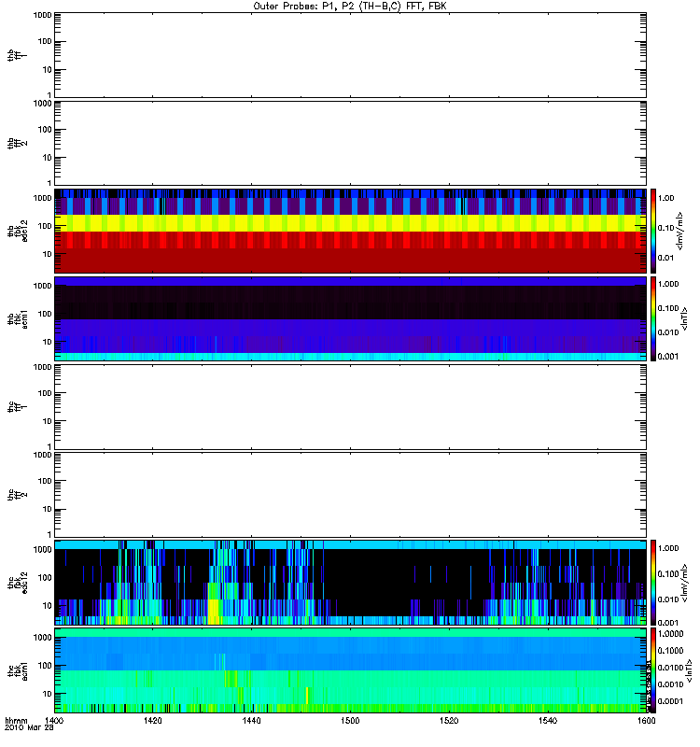This screenshot has width=700, height=747.
Task: Click the '0.001' value on thc edc12 colorbar
Action: (x=668, y=622)
